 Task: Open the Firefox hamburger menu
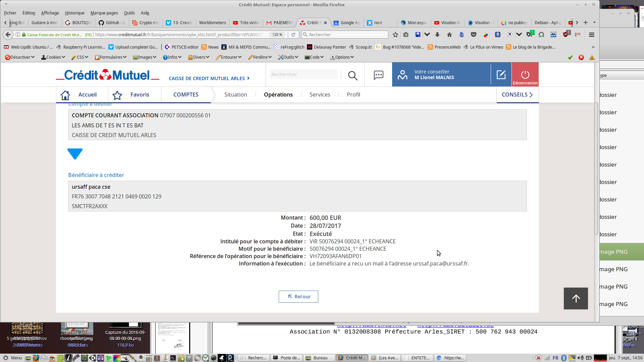pyautogui.click(x=592, y=35)
